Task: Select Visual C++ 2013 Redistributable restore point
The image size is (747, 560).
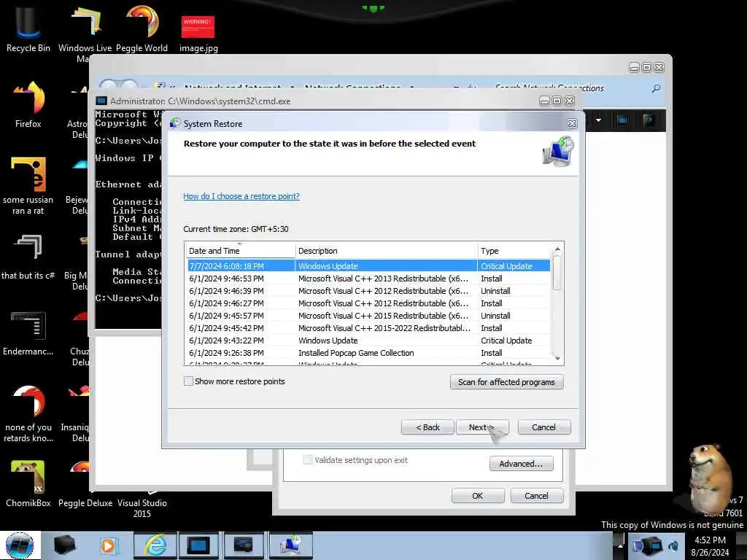Action: pyautogui.click(x=368, y=279)
